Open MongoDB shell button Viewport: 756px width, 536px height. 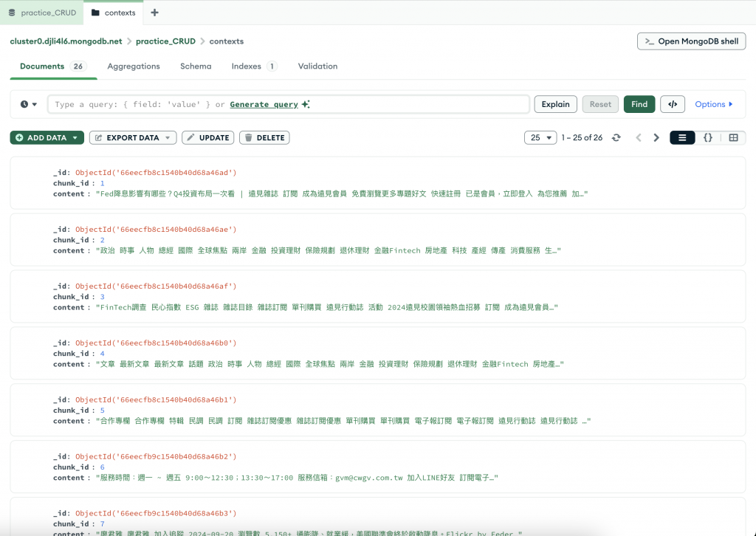tap(691, 41)
